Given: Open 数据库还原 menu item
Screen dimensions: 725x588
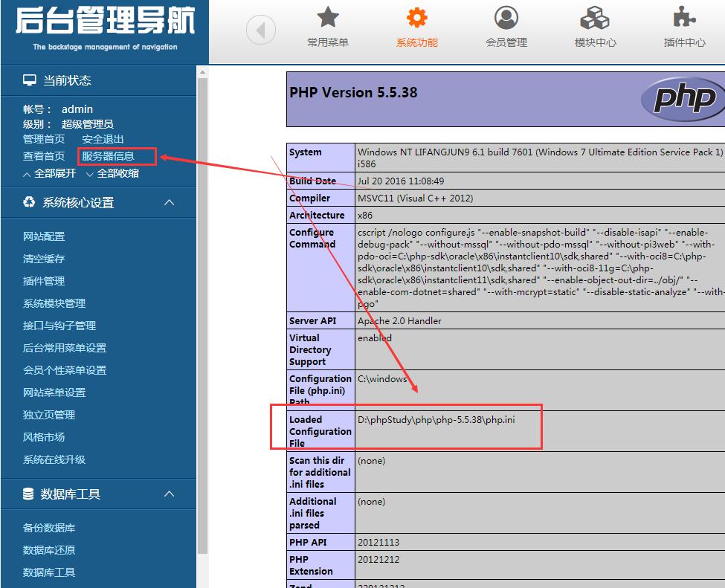Looking at the screenshot, I should pyautogui.click(x=49, y=549).
